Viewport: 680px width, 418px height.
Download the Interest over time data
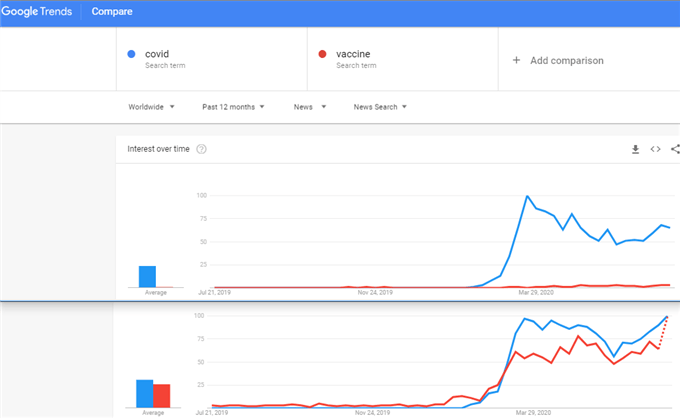(x=635, y=149)
